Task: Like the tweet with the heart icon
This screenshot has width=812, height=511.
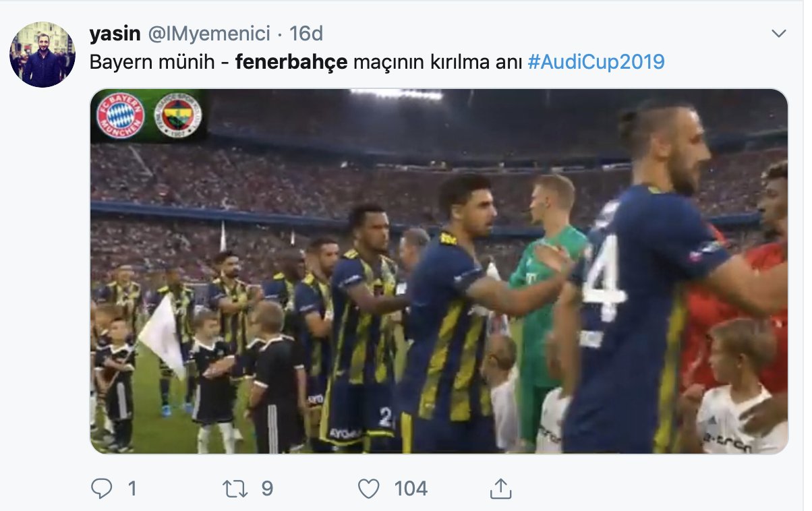Action: pyautogui.click(x=369, y=489)
